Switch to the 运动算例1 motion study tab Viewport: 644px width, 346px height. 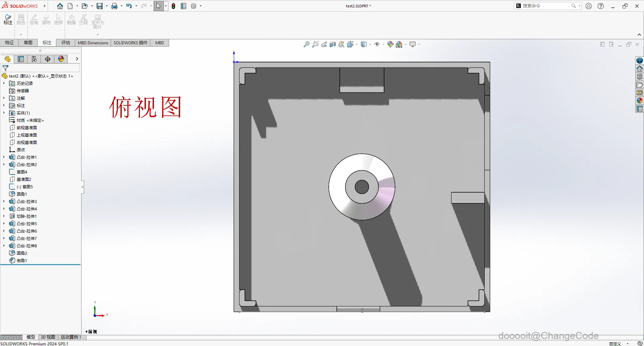click(70, 337)
